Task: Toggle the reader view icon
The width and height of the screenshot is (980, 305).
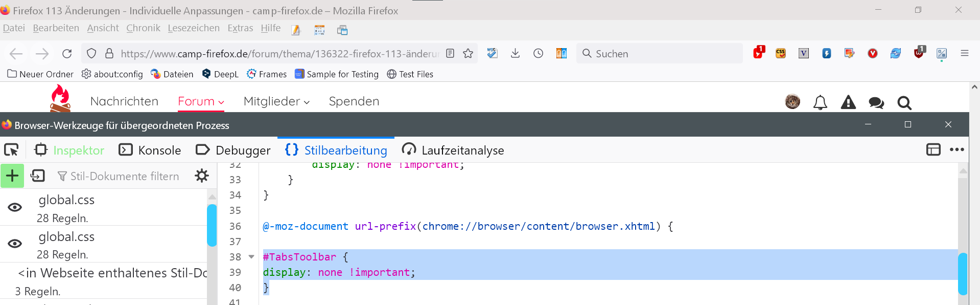Action: coord(450,54)
